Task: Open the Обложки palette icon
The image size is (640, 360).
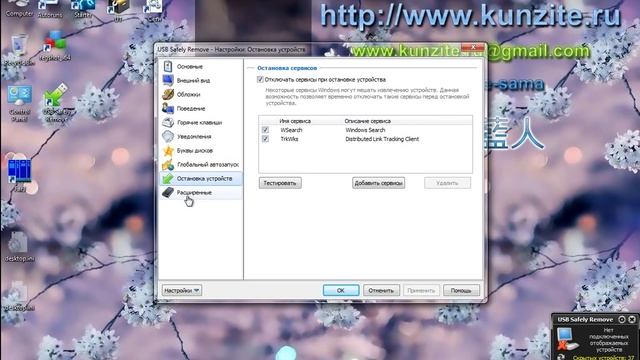Action: coord(168,94)
